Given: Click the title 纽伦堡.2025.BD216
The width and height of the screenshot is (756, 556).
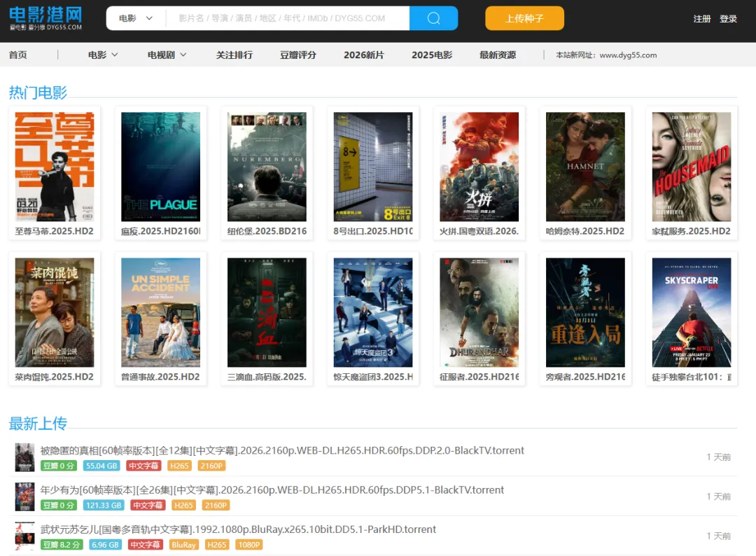Looking at the screenshot, I should 267,231.
